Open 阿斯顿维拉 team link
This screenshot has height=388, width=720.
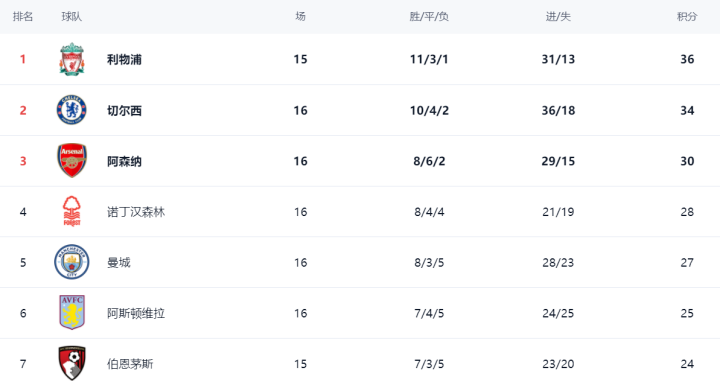(x=136, y=313)
